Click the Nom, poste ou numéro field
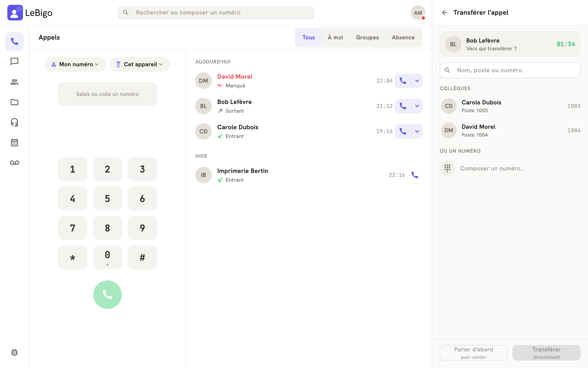 510,70
